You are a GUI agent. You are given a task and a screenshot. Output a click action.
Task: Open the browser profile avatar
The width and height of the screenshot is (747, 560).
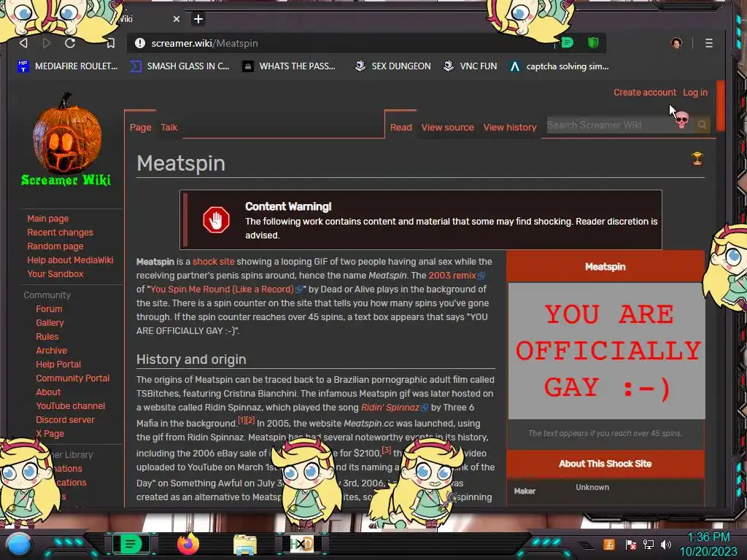point(676,43)
